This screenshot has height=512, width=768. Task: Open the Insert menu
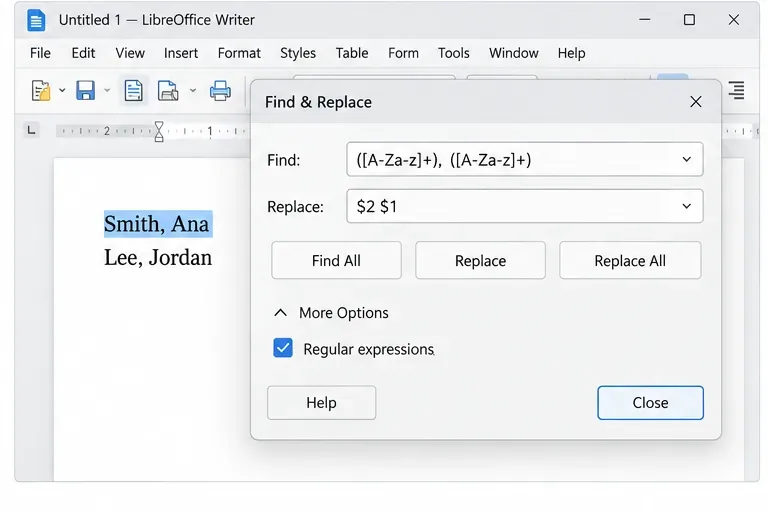(x=181, y=53)
